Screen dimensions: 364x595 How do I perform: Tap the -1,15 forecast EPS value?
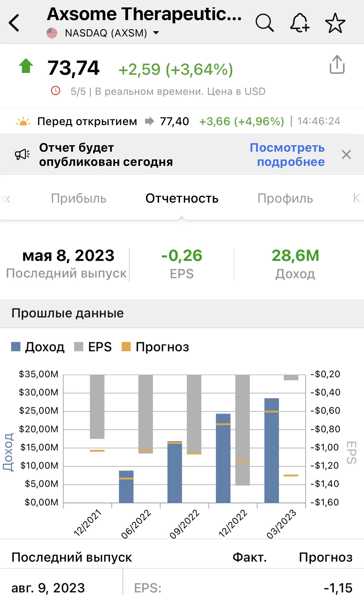(x=338, y=588)
